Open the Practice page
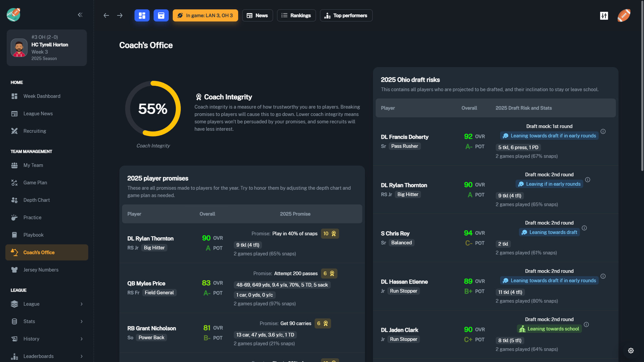 click(32, 217)
